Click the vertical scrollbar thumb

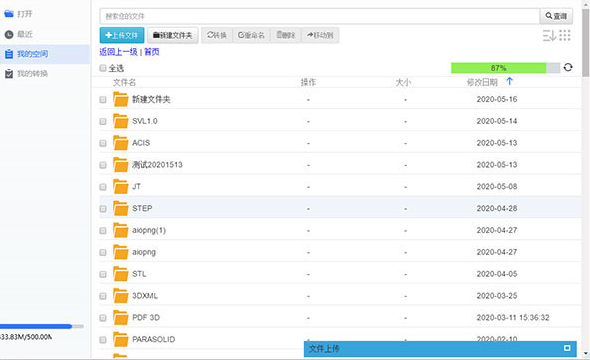(586, 43)
